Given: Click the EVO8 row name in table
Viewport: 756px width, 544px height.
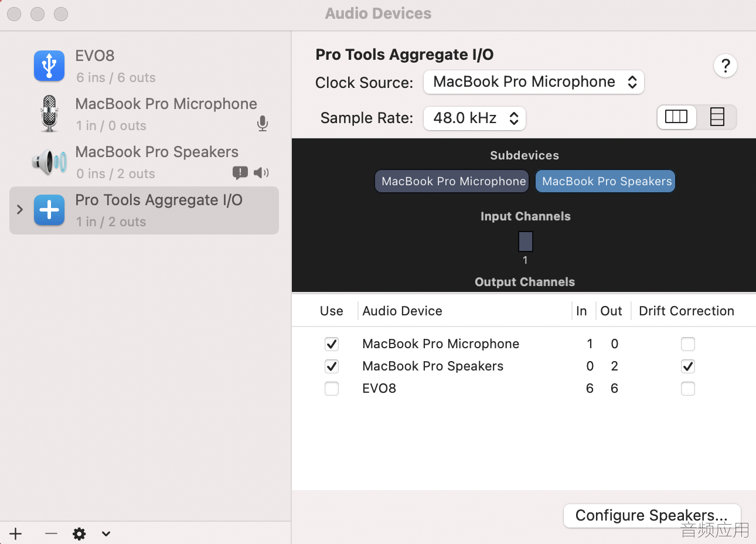Looking at the screenshot, I should click(x=379, y=388).
